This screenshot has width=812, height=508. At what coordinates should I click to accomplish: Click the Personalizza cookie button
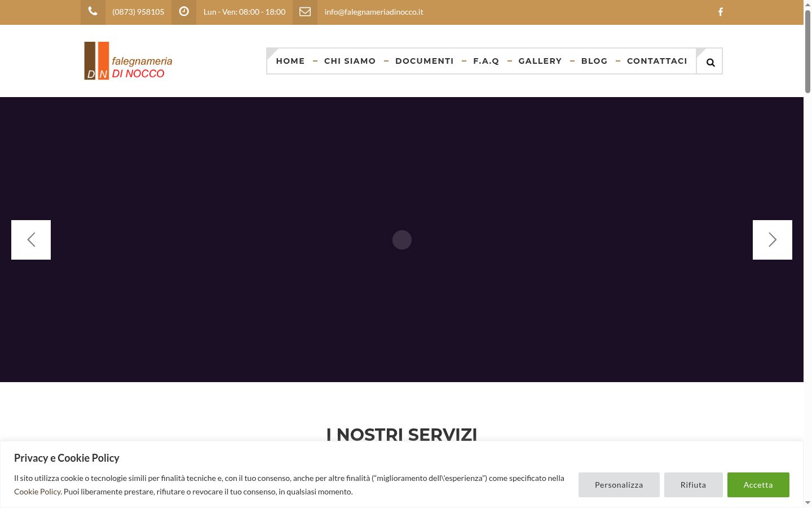tap(619, 485)
